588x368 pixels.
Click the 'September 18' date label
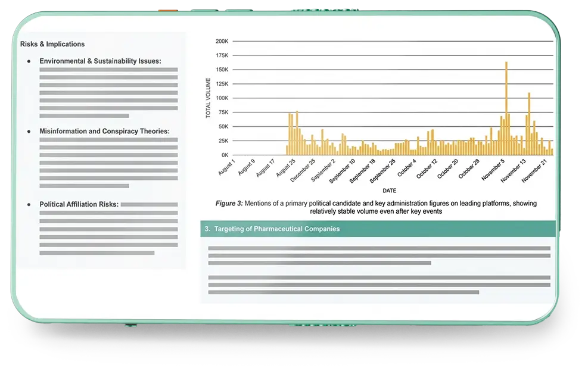362,171
